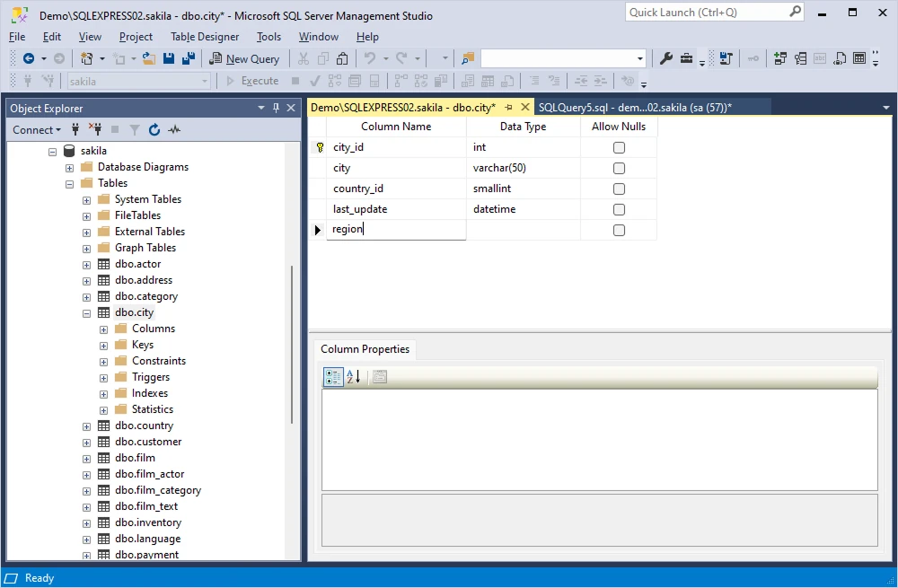Select the dbo.customer table in tree
The height and width of the screenshot is (588, 898).
coord(148,442)
